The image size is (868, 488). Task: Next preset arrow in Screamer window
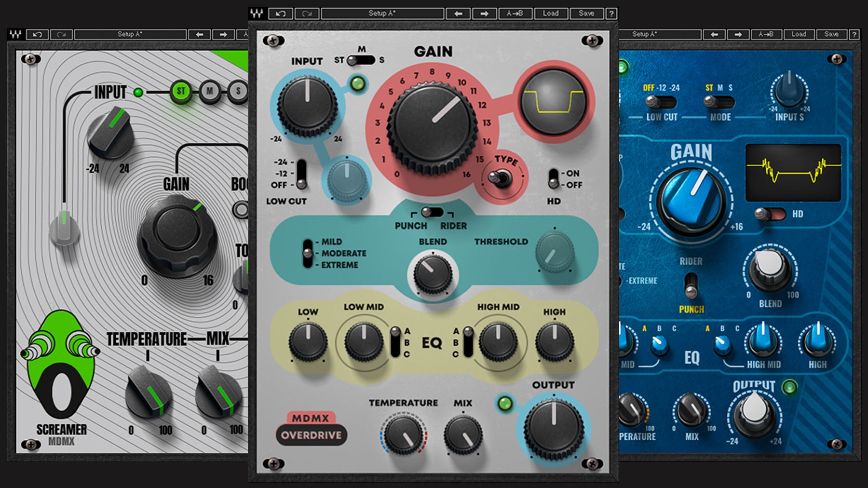(223, 34)
